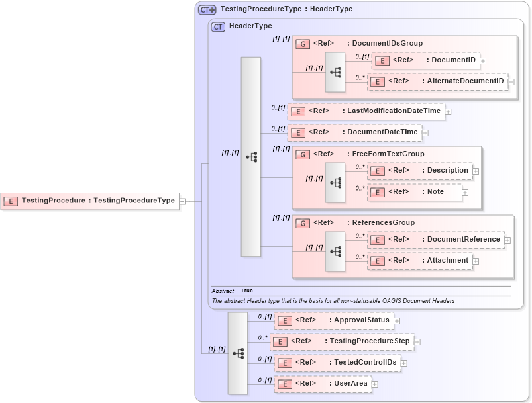The image size is (532, 403).
Task: Click the G icon of ReferencesGroup
Action: 303,222
